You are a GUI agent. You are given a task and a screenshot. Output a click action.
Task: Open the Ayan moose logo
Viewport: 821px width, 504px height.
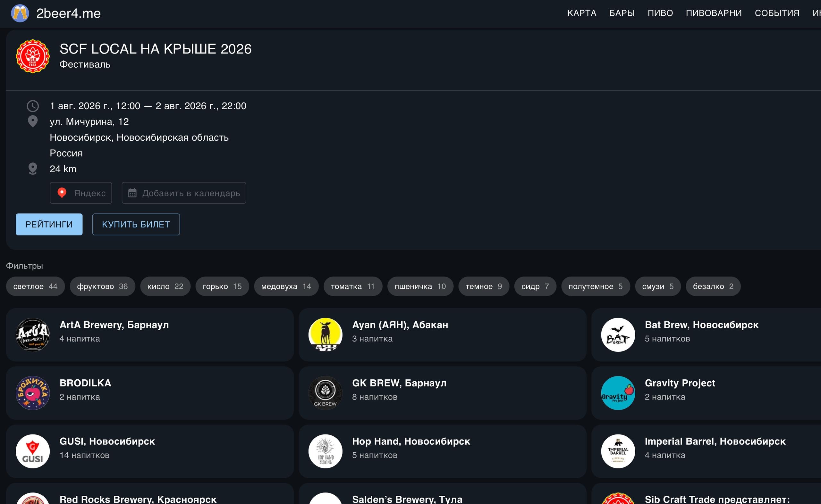click(325, 335)
